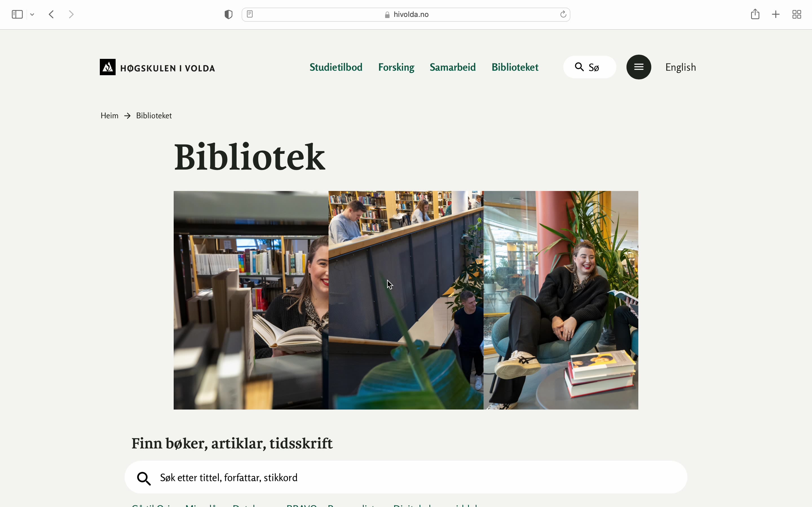Reload the page with refresh icon
This screenshot has width=812, height=507.
[x=563, y=14]
